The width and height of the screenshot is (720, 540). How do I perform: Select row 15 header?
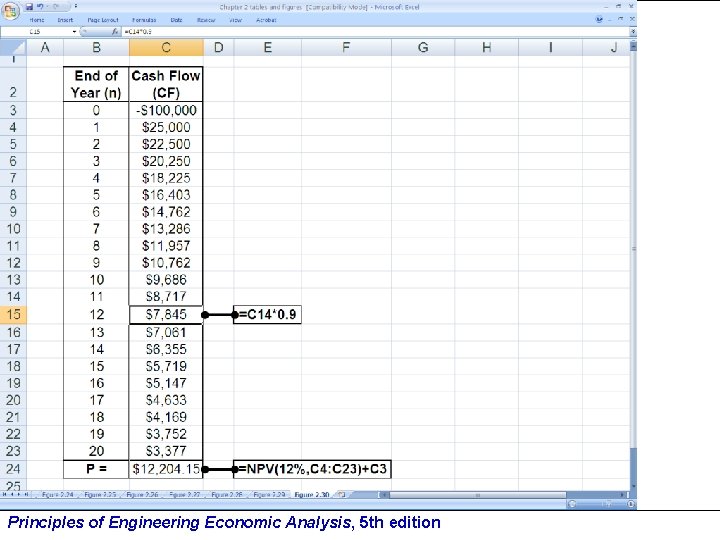[x=13, y=315]
